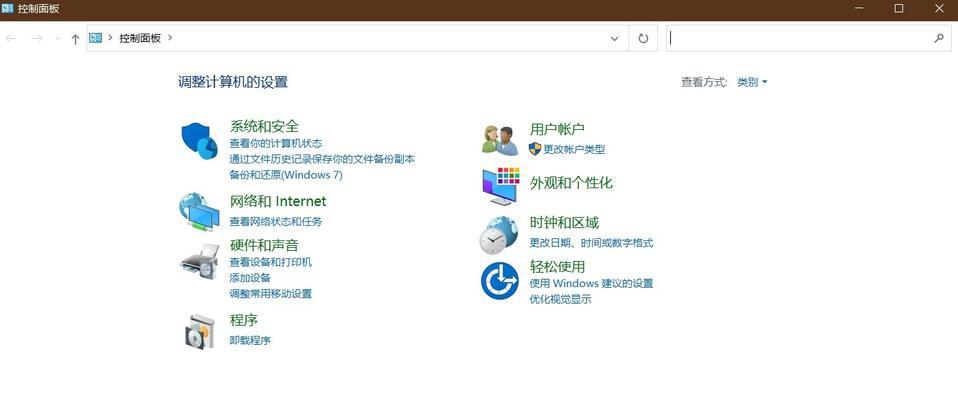This screenshot has height=400, width=958.
Task: Maximize the 控制面板 window
Action: (899, 9)
